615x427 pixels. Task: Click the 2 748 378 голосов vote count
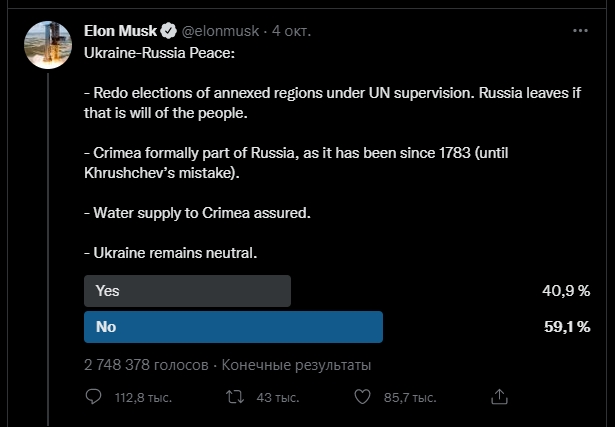(146, 364)
